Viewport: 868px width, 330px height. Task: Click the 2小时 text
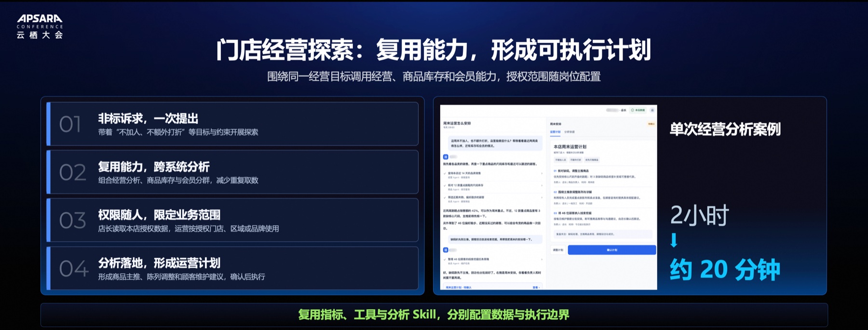(x=699, y=215)
